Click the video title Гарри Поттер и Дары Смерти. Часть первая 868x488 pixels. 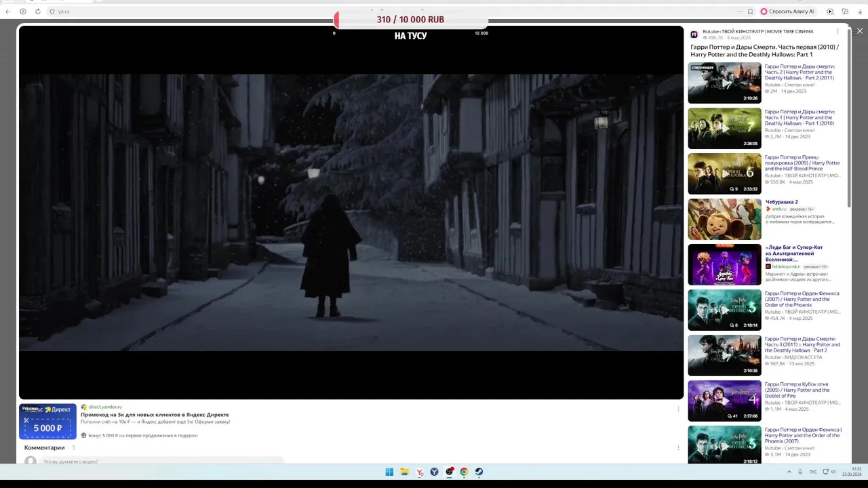tap(764, 51)
